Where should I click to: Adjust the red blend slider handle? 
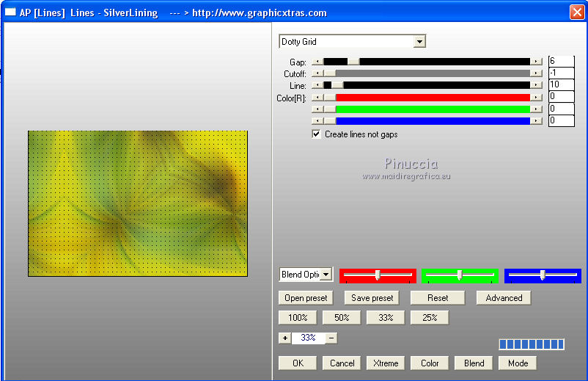coord(378,275)
